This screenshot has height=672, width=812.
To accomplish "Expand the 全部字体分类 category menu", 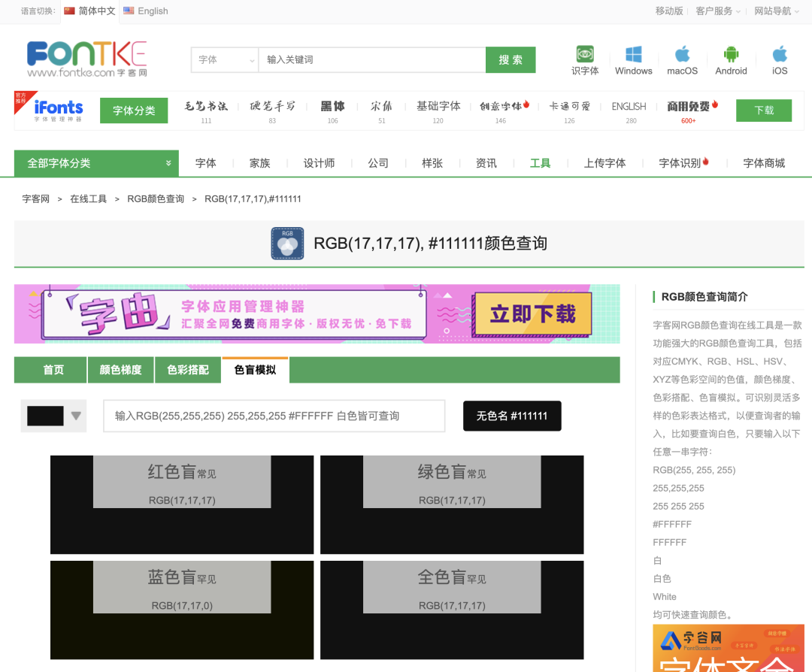I will [x=96, y=164].
